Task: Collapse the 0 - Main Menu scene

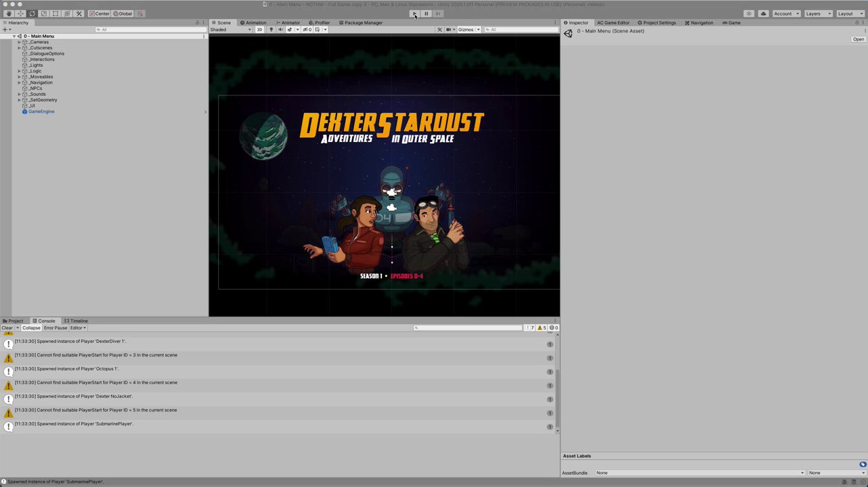Action: 14,37
